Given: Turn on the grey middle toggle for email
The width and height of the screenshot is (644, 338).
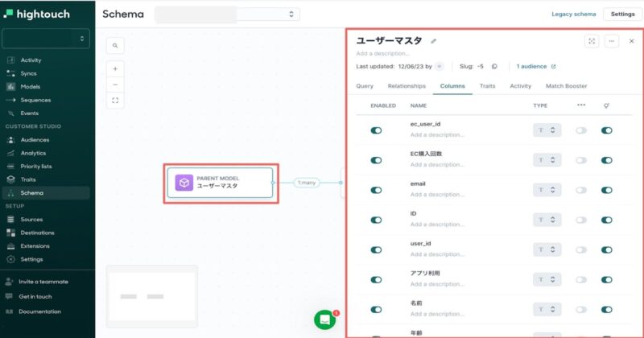Looking at the screenshot, I should point(581,190).
